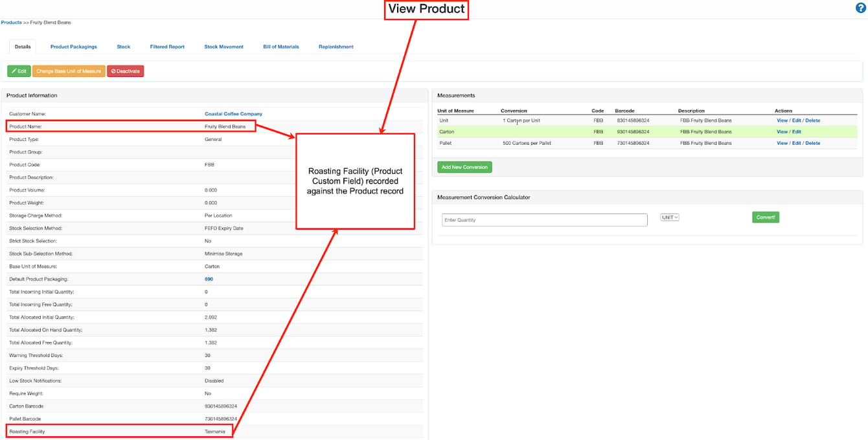Click the Measurement Conversion Calculator heading
The width and height of the screenshot is (868, 440).
pos(483,197)
